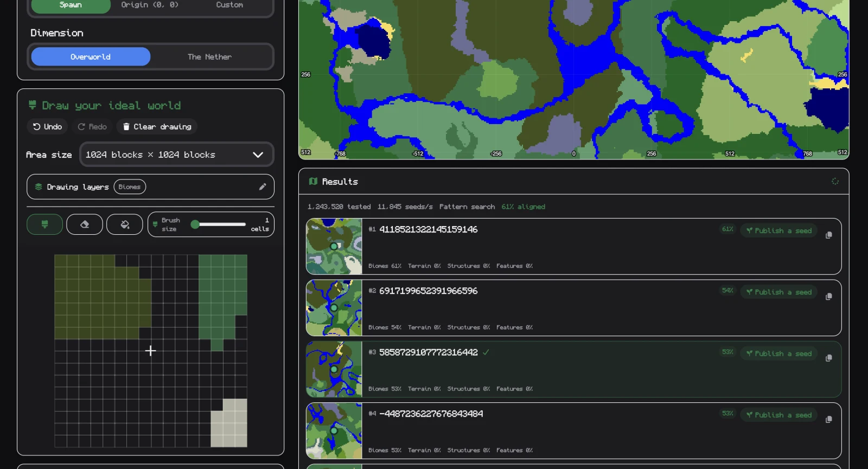Screen dimensions: 868x469
Task: Click seed number -4487236227676843484
Action: 431,414
